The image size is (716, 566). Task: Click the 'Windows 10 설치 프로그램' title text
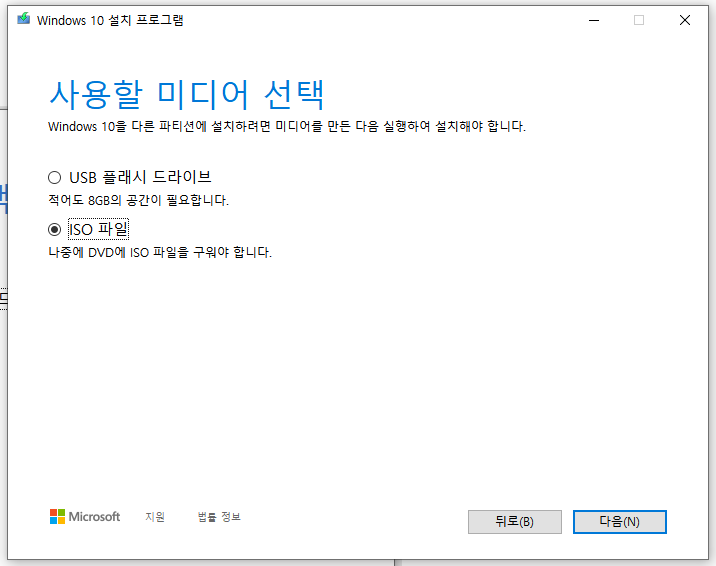(110, 20)
